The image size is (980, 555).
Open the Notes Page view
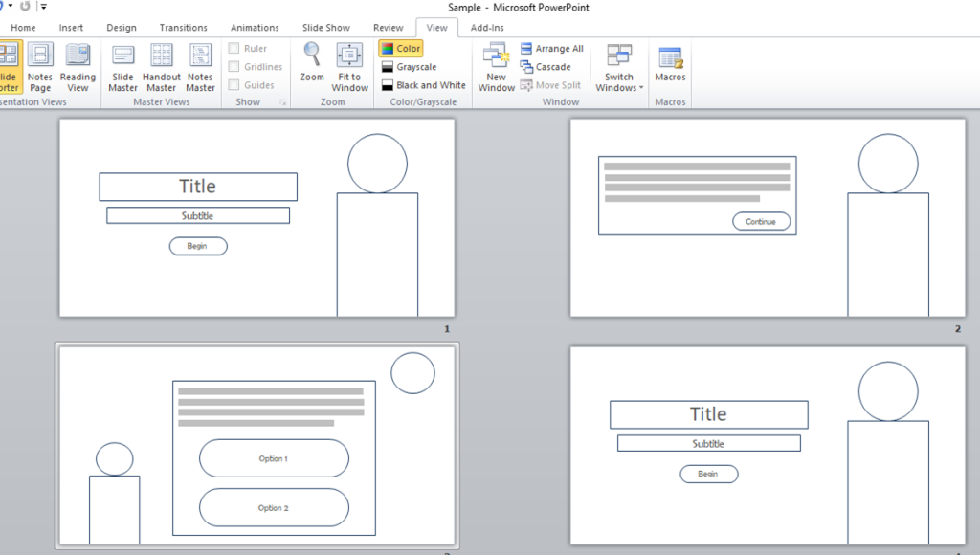point(40,67)
